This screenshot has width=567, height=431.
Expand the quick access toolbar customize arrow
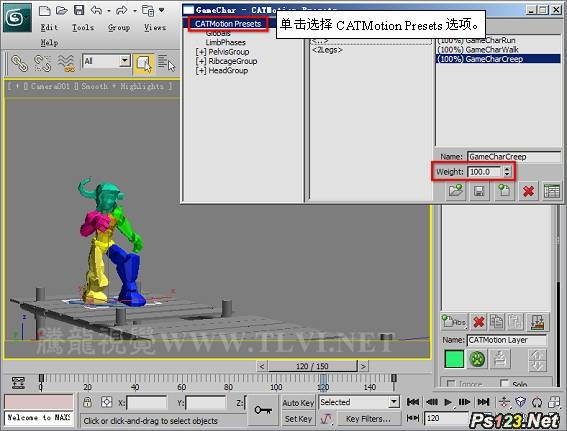(x=162, y=10)
